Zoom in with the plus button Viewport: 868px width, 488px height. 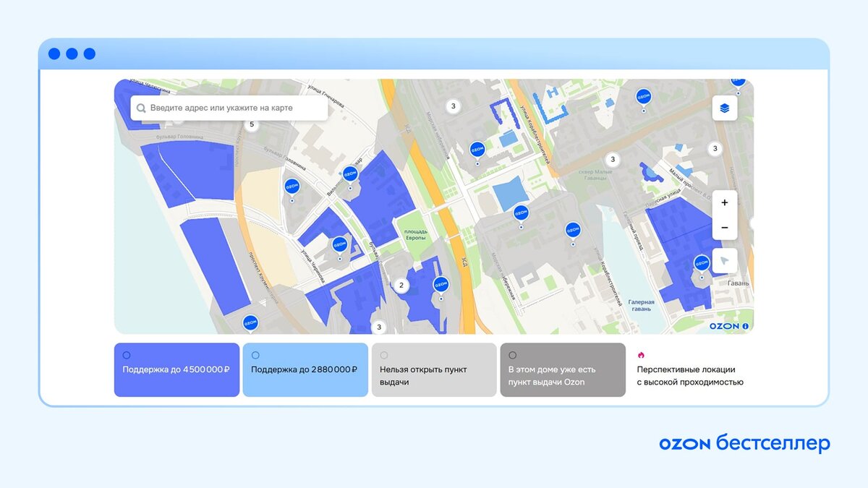[725, 202]
